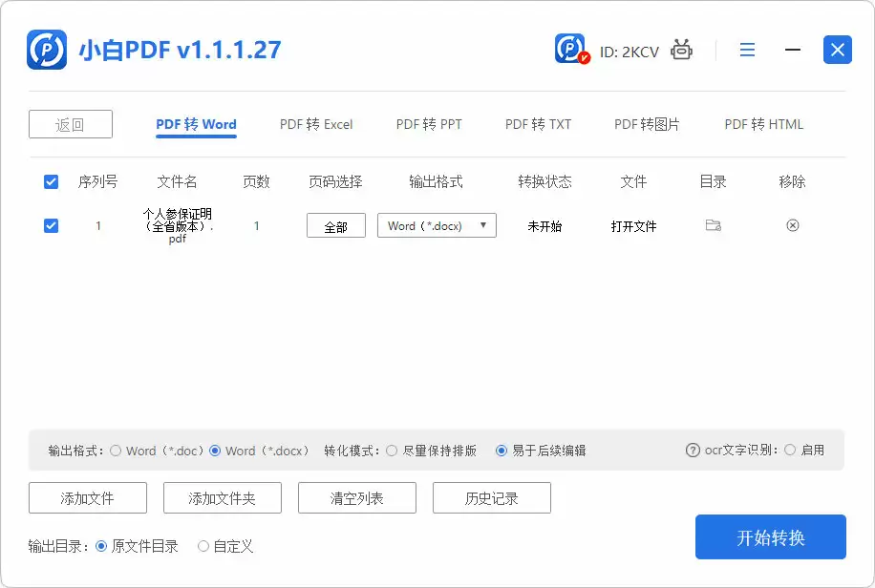Choose 自定义 output directory option
This screenshot has width=875, height=588.
[x=203, y=546]
